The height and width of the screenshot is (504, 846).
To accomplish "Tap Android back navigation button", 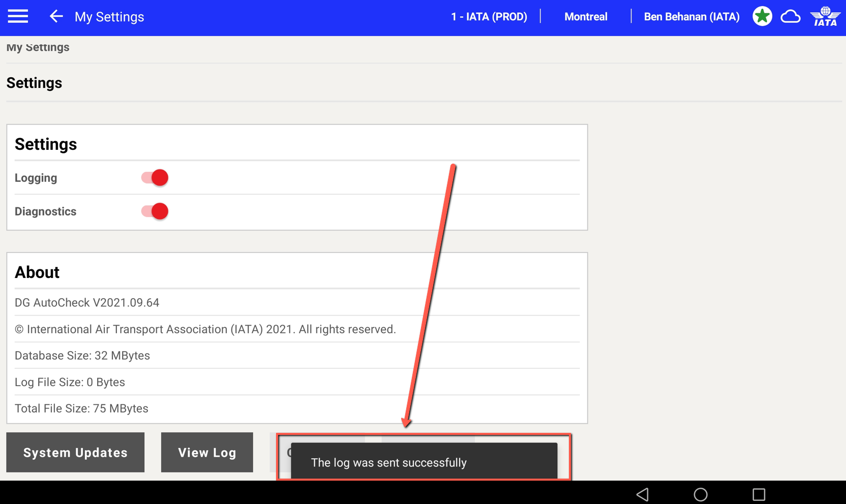I will [x=643, y=494].
